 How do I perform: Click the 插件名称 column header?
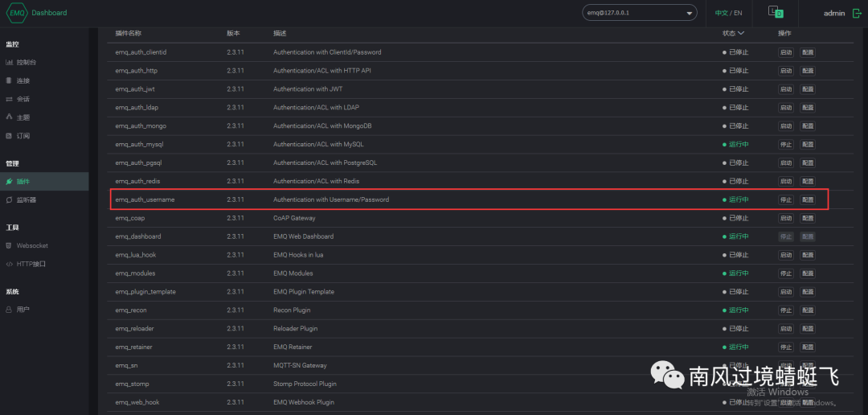[129, 33]
